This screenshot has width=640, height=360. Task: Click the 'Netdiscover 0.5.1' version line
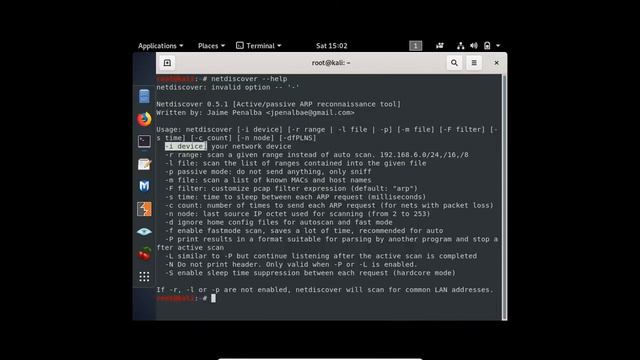pos(278,104)
